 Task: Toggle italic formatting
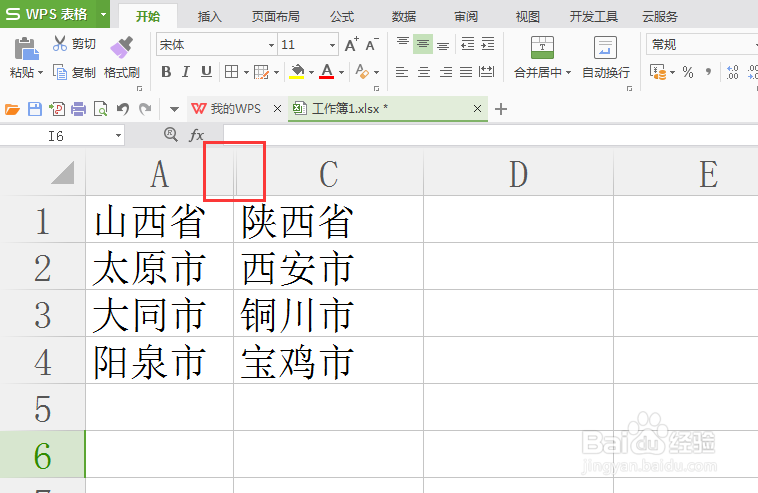click(186, 72)
